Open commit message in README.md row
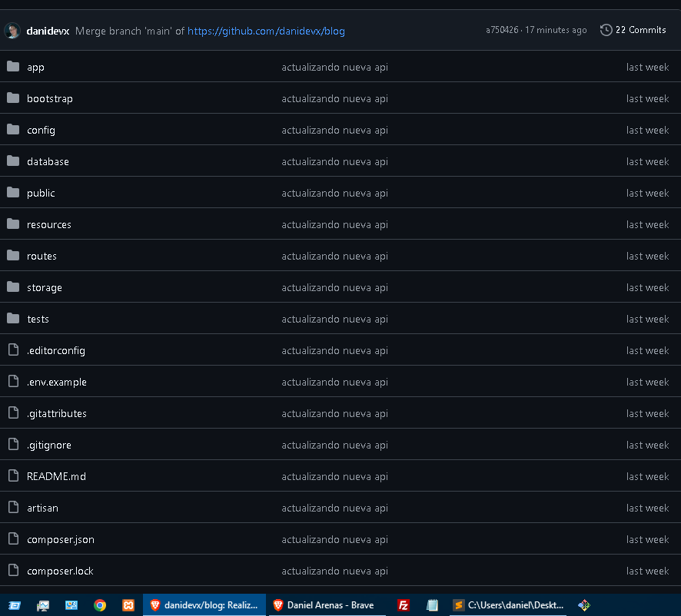The height and width of the screenshot is (616, 681). pos(335,476)
